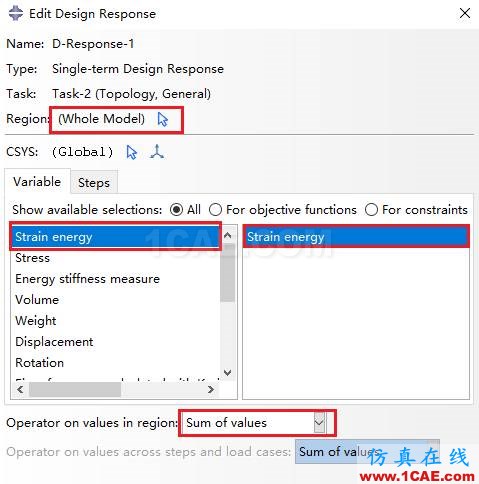Click the CSYS create datum axes icon

(x=157, y=152)
